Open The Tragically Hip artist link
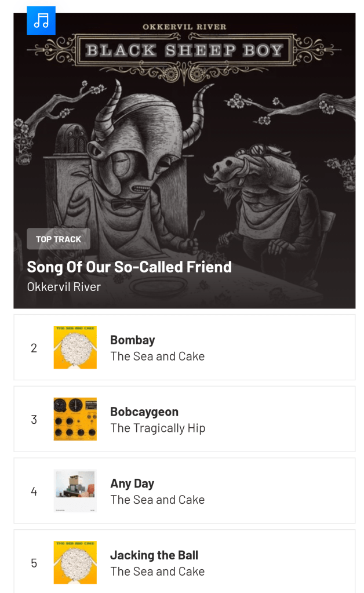 [158, 428]
